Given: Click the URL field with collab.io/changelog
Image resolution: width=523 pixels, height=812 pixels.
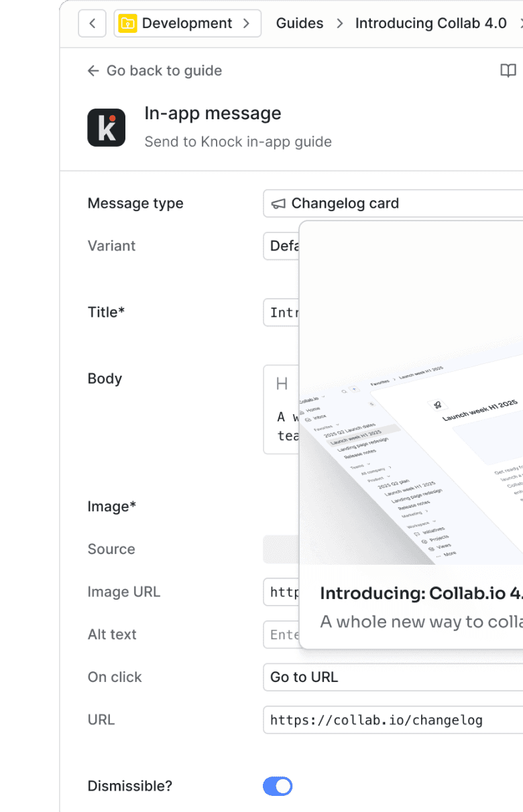Looking at the screenshot, I should point(393,720).
